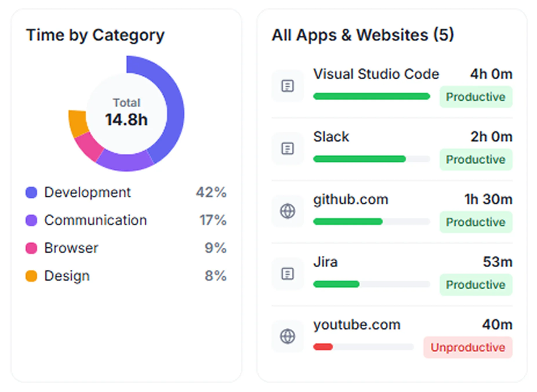Select the orange Design legend dot
Screen dimensions: 537x392
[x=31, y=276]
